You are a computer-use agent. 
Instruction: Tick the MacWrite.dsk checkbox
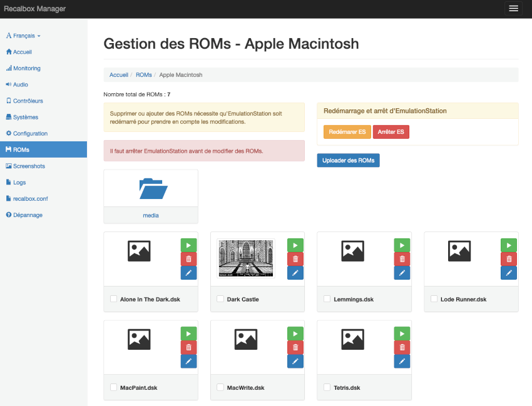coord(220,387)
